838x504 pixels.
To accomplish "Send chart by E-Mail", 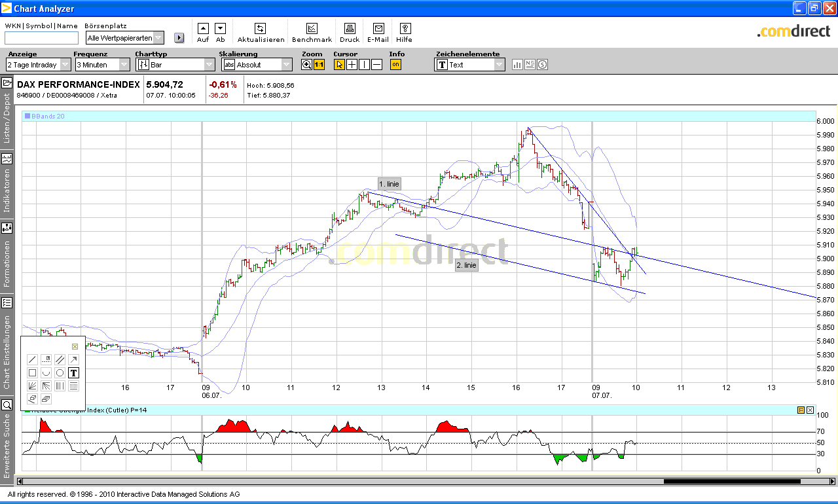I will point(378,28).
